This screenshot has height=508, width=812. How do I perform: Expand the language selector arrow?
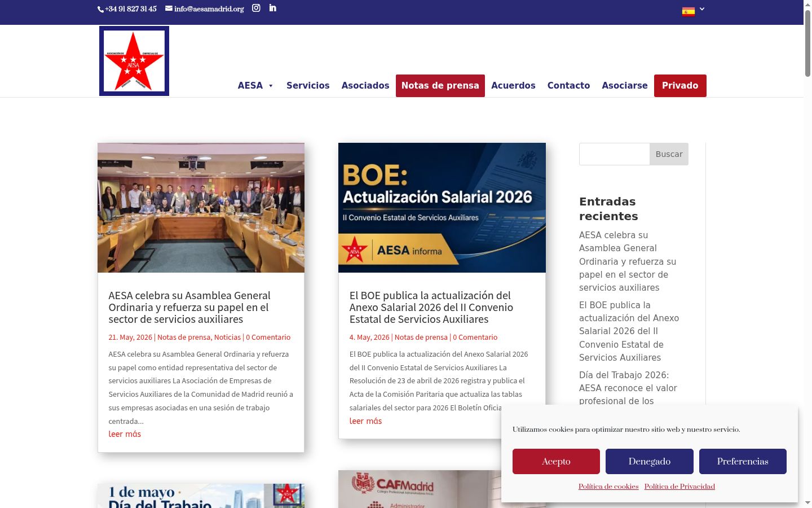point(702,9)
